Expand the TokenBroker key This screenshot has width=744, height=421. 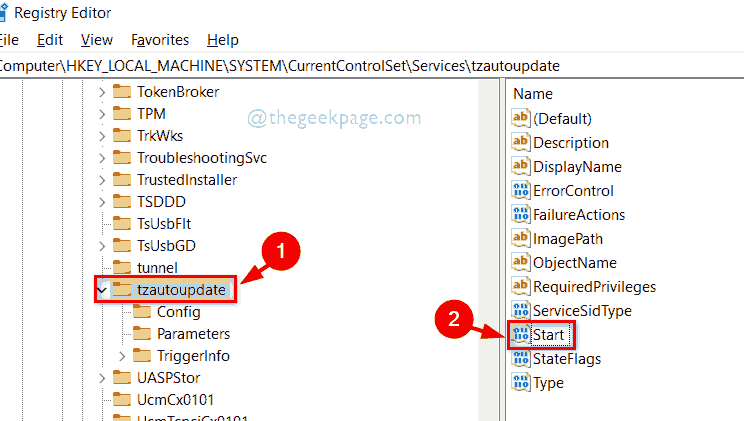[101, 92]
